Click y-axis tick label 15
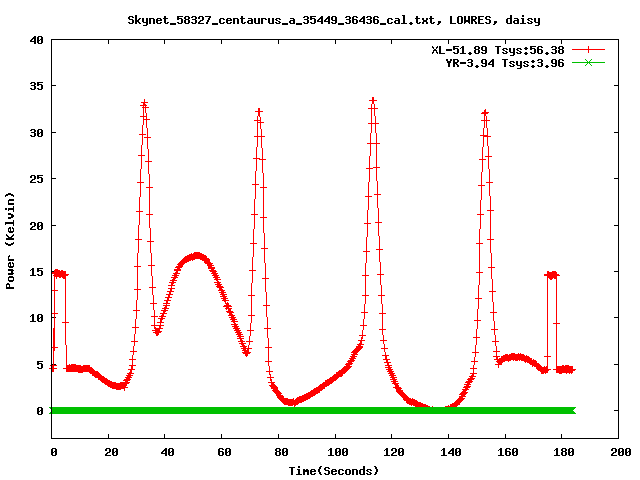Viewport: 640px width, 480px height. point(36,272)
